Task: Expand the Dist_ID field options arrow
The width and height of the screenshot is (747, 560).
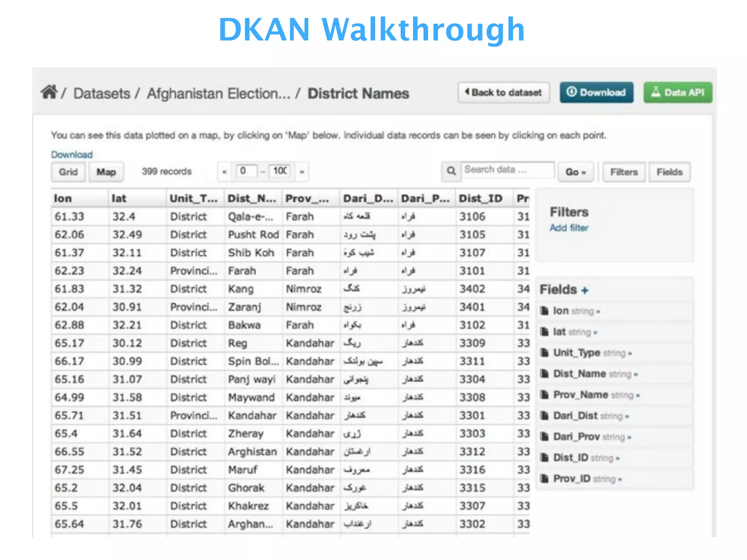Action: [618, 458]
